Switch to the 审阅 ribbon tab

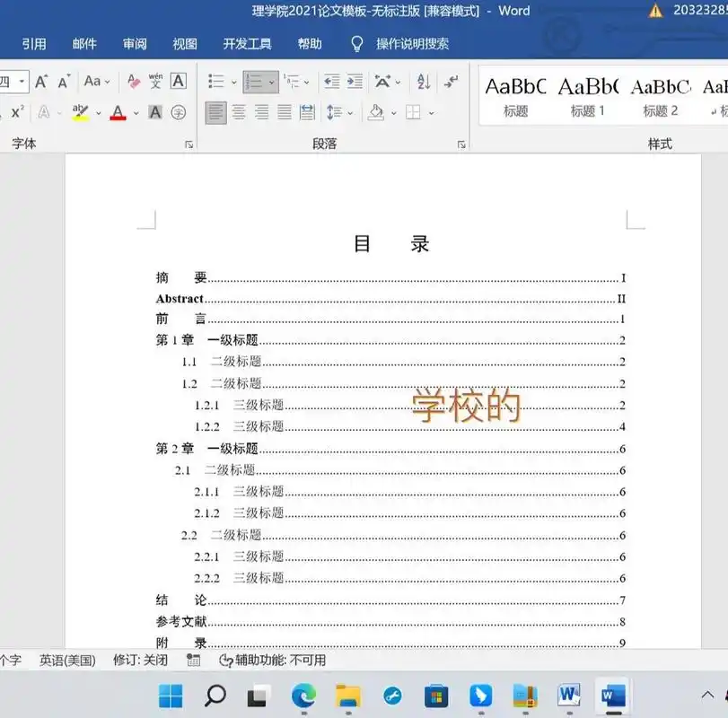(x=135, y=42)
